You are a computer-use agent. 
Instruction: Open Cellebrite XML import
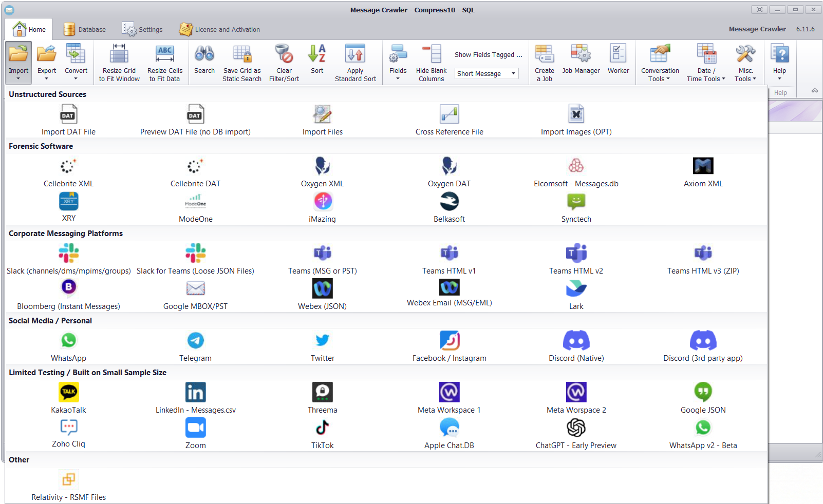coord(68,173)
